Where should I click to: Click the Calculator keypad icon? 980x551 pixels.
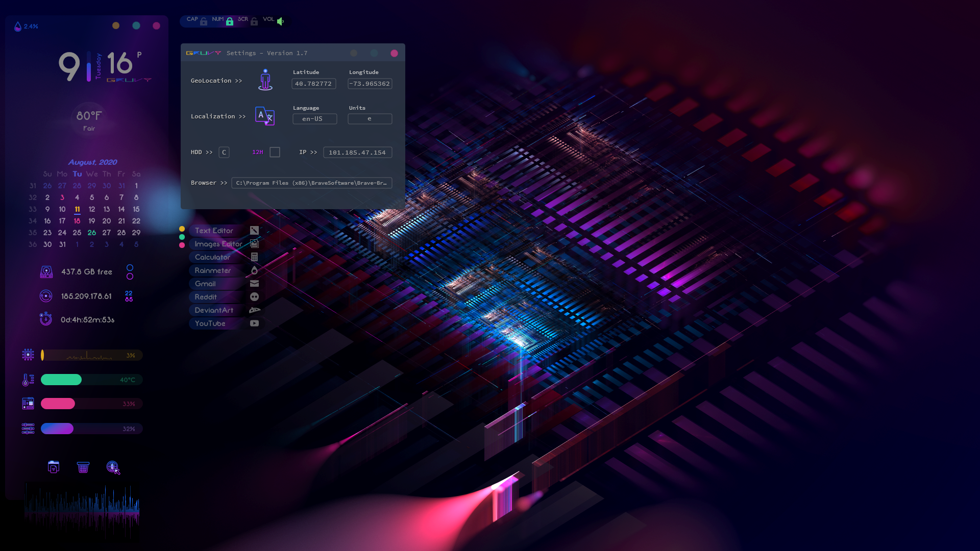click(254, 257)
